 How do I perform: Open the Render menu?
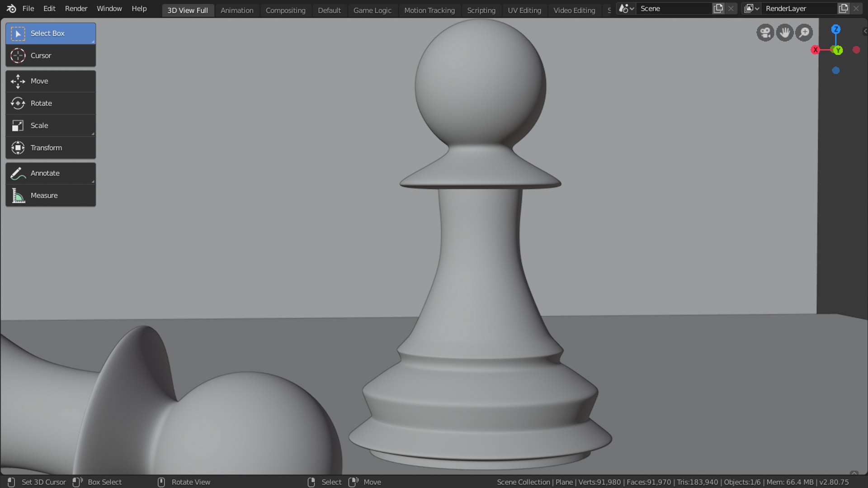pyautogui.click(x=76, y=9)
